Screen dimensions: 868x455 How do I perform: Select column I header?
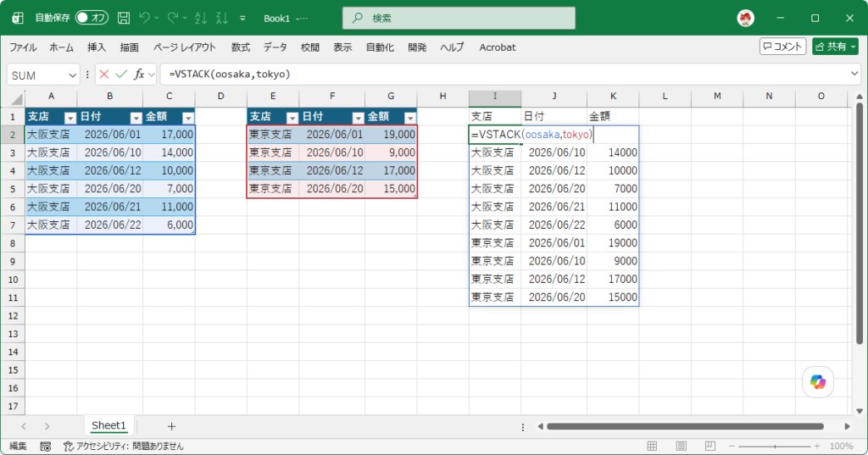click(495, 97)
